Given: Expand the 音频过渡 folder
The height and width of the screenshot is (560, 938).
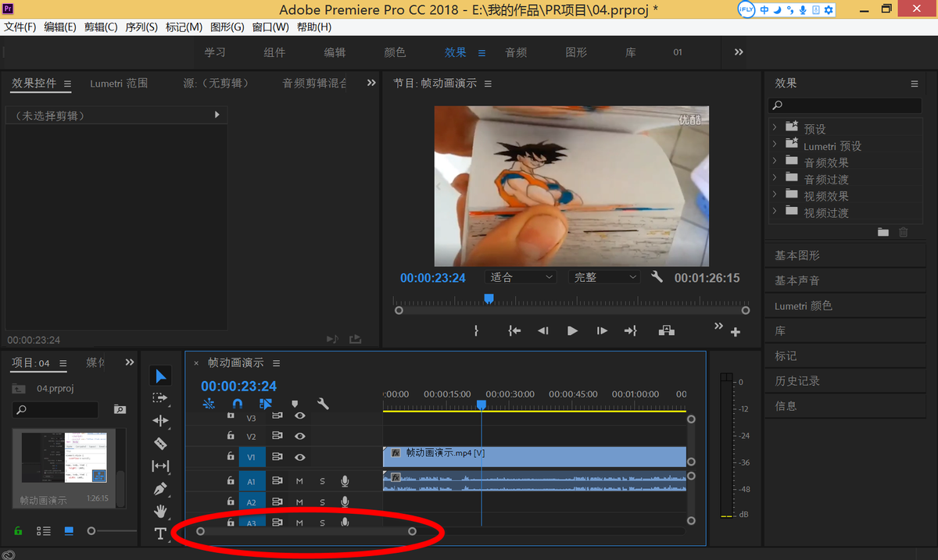Looking at the screenshot, I should coord(775,178).
